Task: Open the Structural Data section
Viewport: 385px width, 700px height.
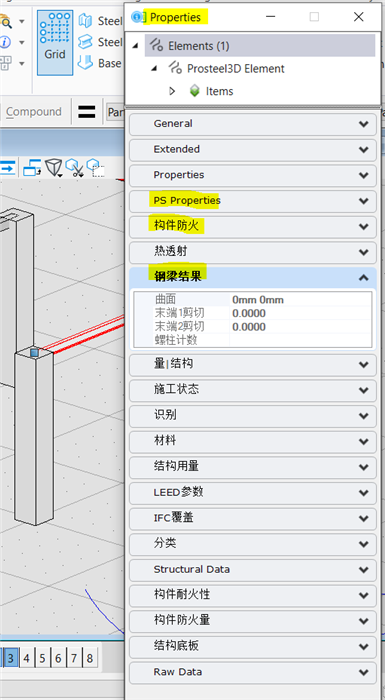Action: tap(253, 570)
